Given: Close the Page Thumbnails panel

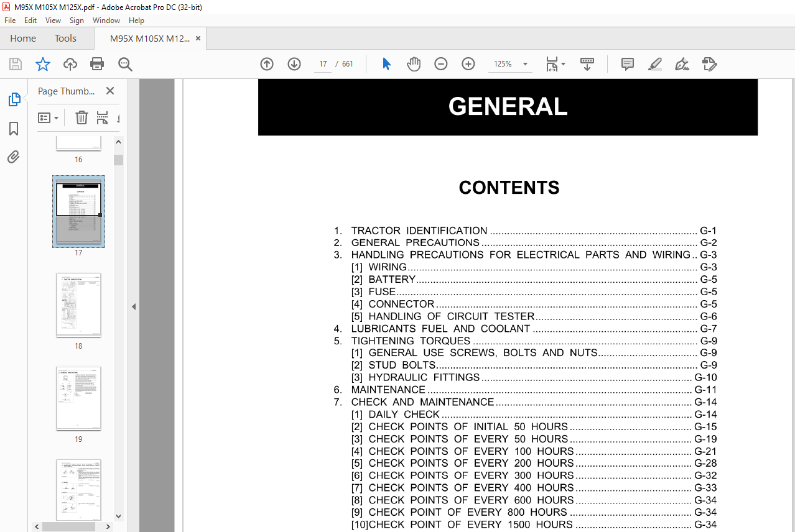Looking at the screenshot, I should coord(110,91).
